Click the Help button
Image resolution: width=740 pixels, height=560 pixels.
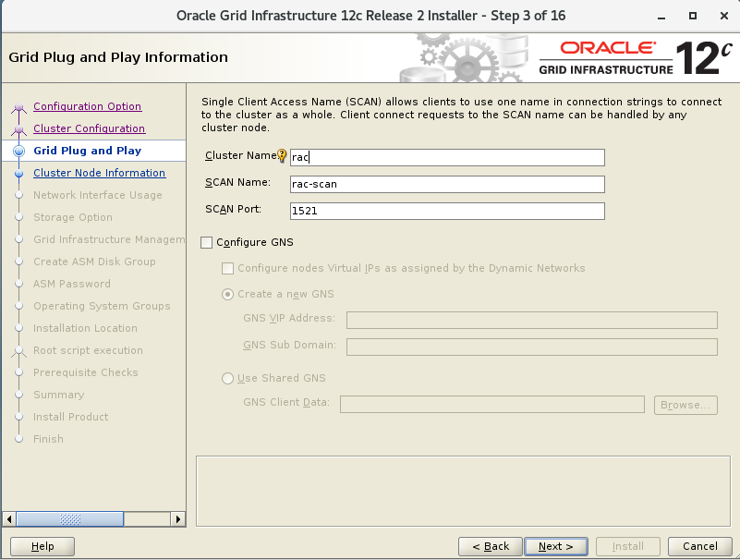(42, 546)
